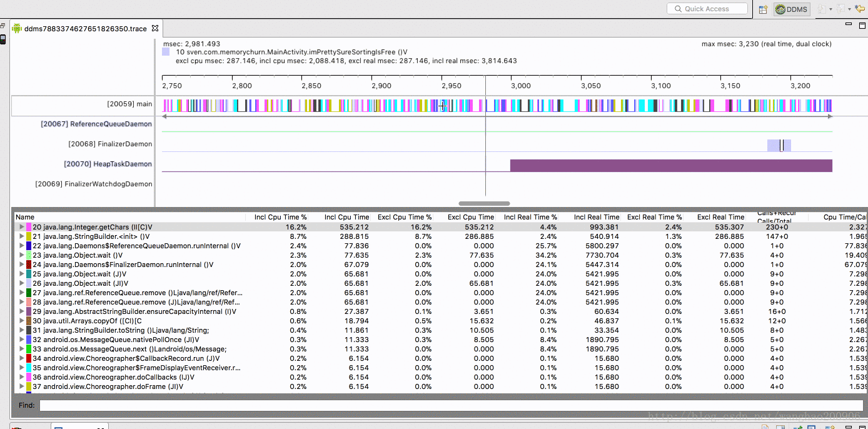Viewport: 868px width, 429px height.
Task: Expand the 33 MessageQueue.next row
Action: 21,349
